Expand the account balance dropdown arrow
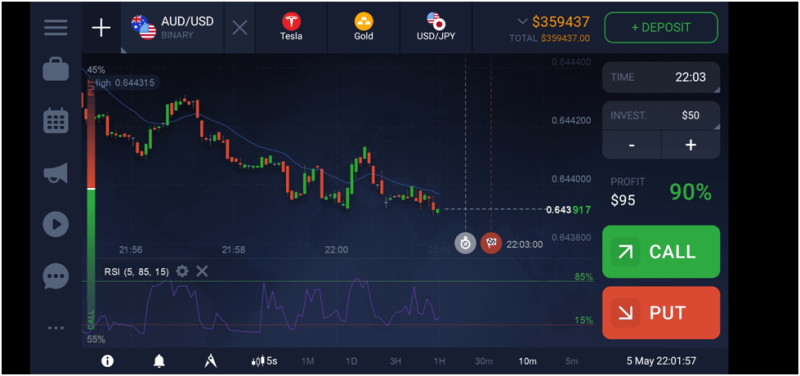Screen dimensions: 800x376 522,21
